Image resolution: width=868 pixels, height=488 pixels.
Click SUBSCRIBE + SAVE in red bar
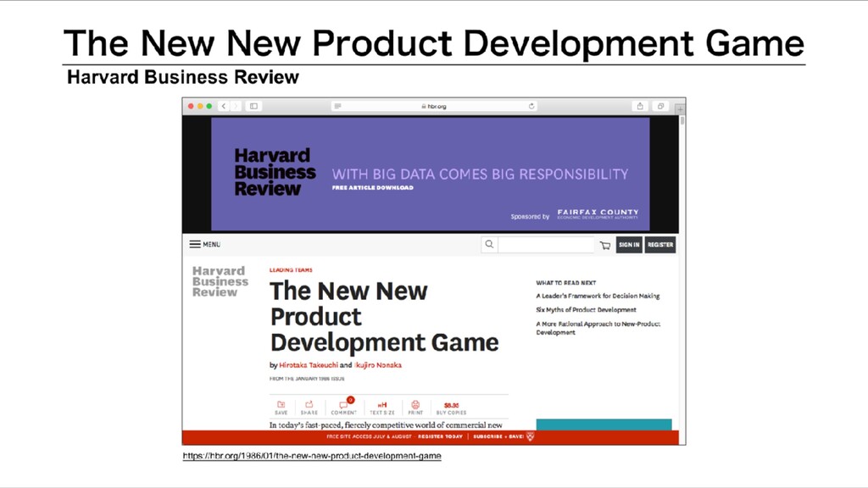coord(498,436)
